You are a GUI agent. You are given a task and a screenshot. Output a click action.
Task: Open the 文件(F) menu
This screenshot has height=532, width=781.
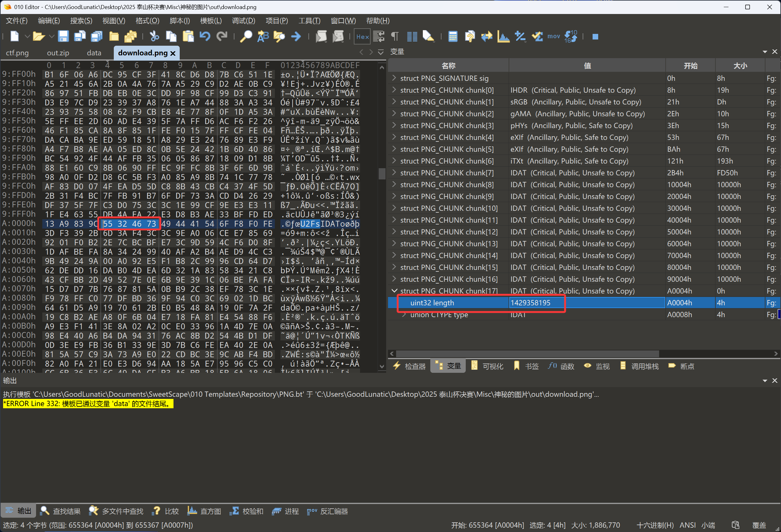(x=16, y=21)
